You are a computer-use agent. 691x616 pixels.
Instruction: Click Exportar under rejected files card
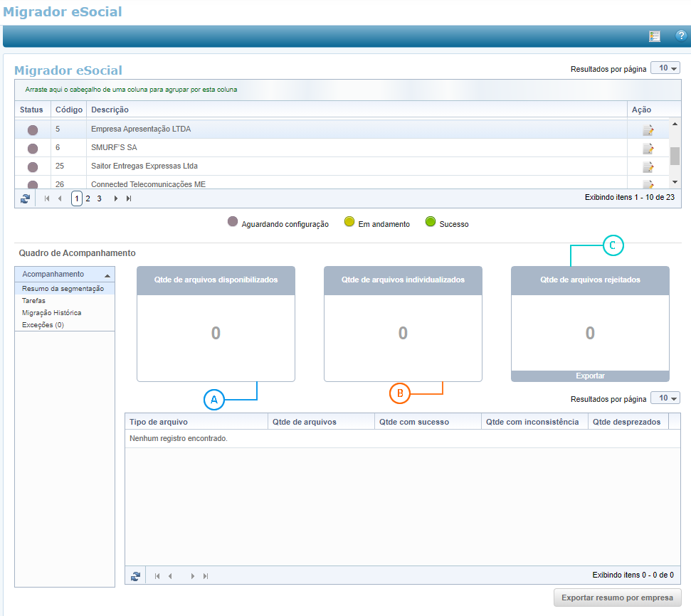point(590,376)
